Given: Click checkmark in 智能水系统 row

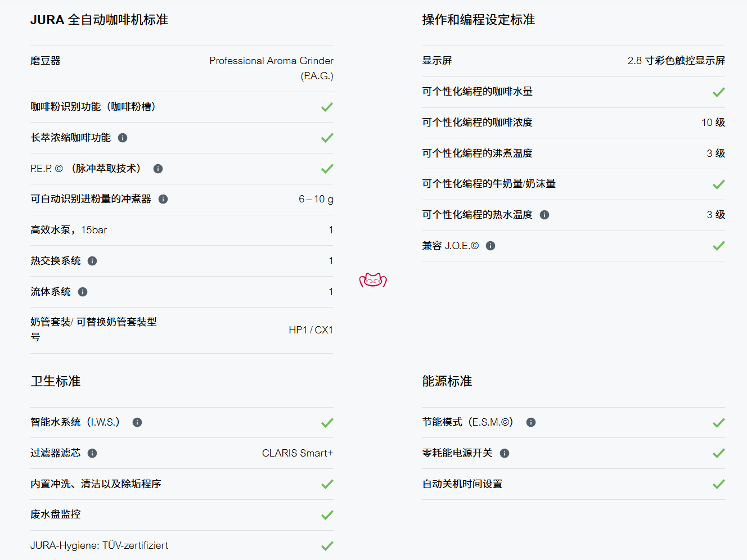Looking at the screenshot, I should 327,423.
